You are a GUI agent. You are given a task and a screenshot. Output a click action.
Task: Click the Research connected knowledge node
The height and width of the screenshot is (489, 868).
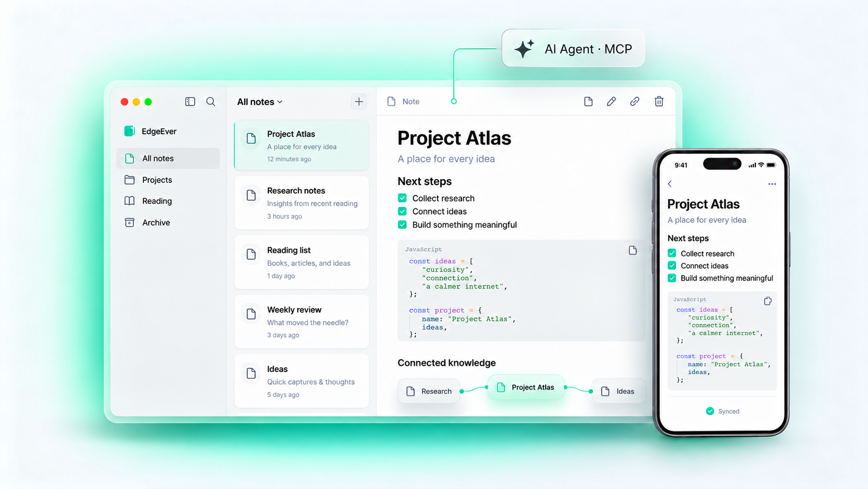429,391
